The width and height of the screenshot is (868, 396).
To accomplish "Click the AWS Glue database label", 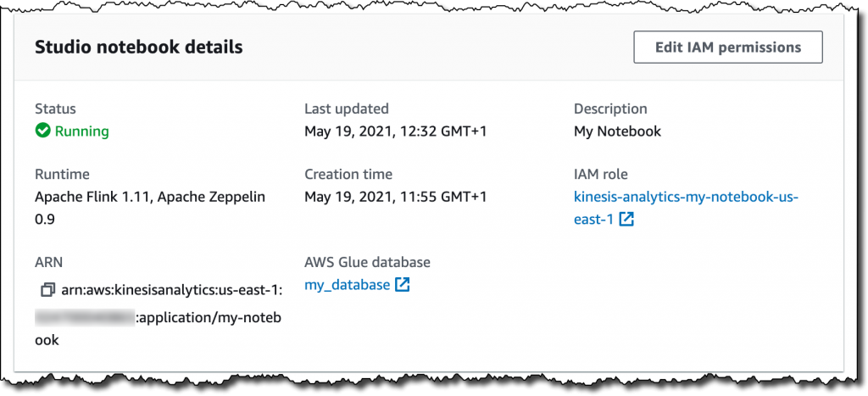I will click(367, 262).
